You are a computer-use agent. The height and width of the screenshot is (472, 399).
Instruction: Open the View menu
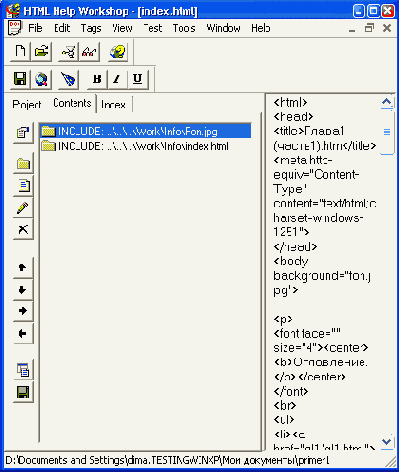click(x=122, y=28)
